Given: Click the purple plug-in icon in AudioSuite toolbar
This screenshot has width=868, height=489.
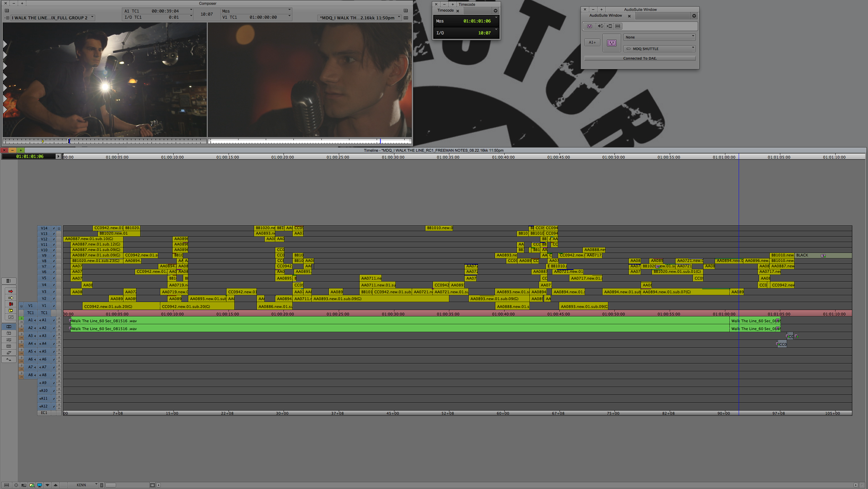Looking at the screenshot, I should [590, 26].
